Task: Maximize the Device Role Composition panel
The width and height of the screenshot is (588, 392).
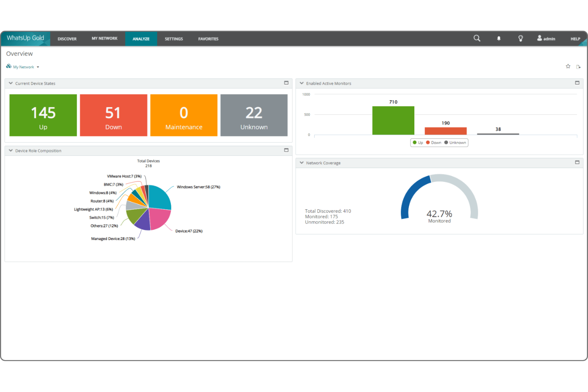Action: point(286,150)
